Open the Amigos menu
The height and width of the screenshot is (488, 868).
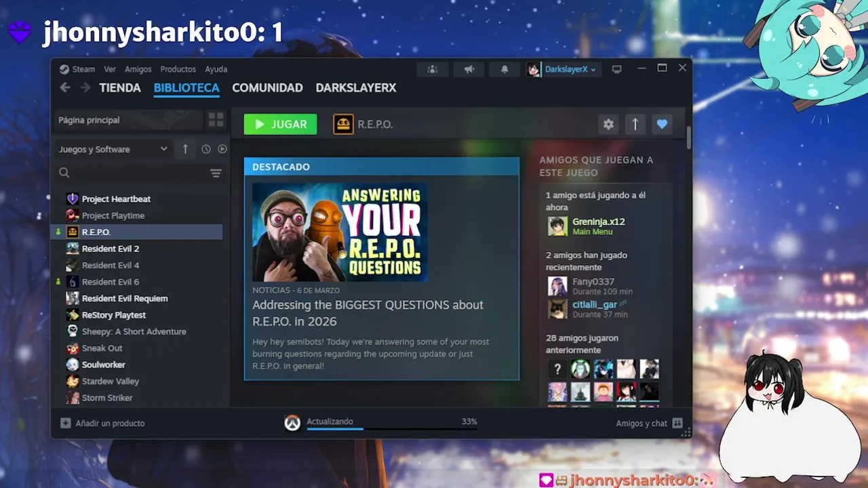(x=138, y=69)
